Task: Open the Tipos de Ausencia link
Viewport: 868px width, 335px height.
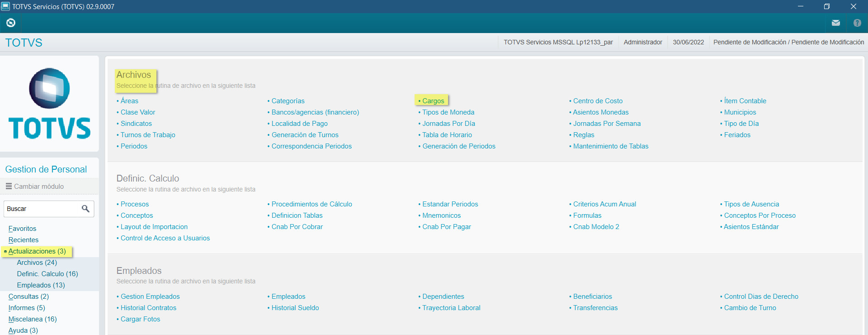Action: [x=751, y=204]
